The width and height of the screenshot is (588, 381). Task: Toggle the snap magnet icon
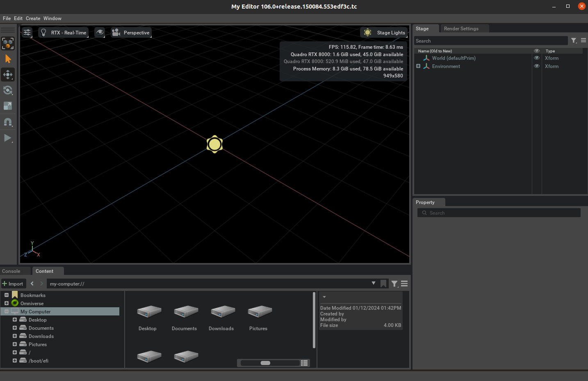pyautogui.click(x=8, y=122)
